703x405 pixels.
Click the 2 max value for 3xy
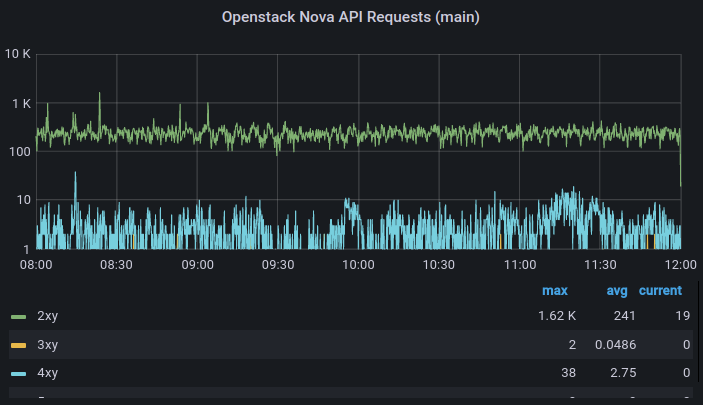pos(572,344)
